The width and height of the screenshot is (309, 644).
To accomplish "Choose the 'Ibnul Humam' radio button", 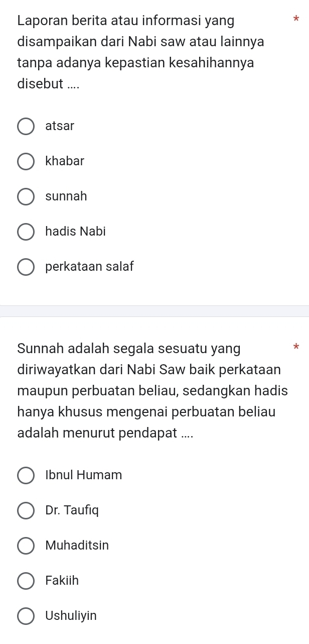I will pyautogui.click(x=26, y=475).
